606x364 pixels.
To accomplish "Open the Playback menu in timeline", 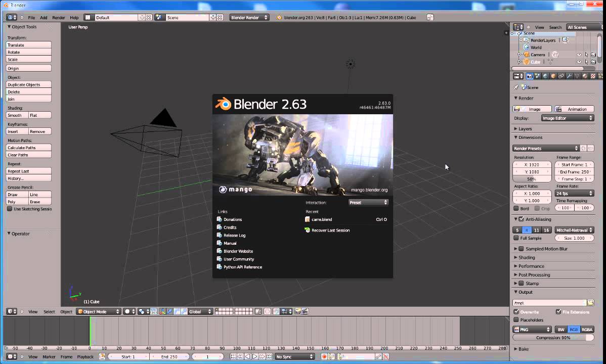I will 85,356.
